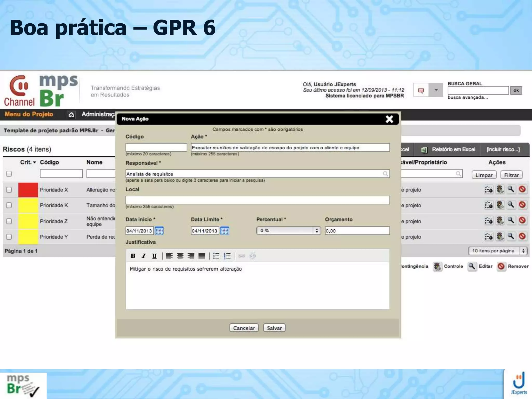The image size is (532, 399).
Task: Open the 10 itens por página dropdown
Action: tap(498, 251)
